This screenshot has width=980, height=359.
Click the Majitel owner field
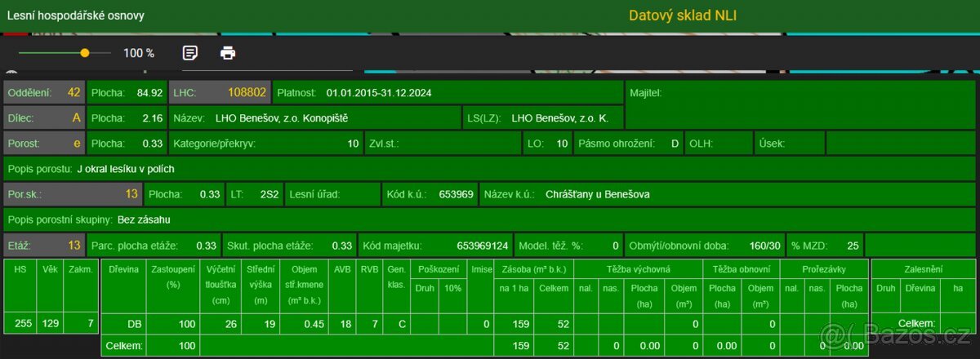pos(800,93)
